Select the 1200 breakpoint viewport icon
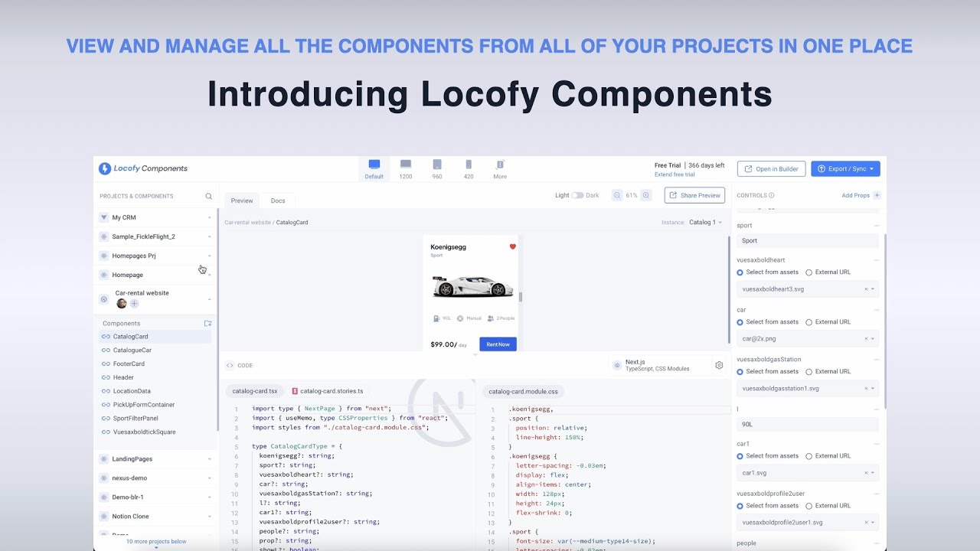Image resolution: width=980 pixels, height=551 pixels. pos(406,165)
